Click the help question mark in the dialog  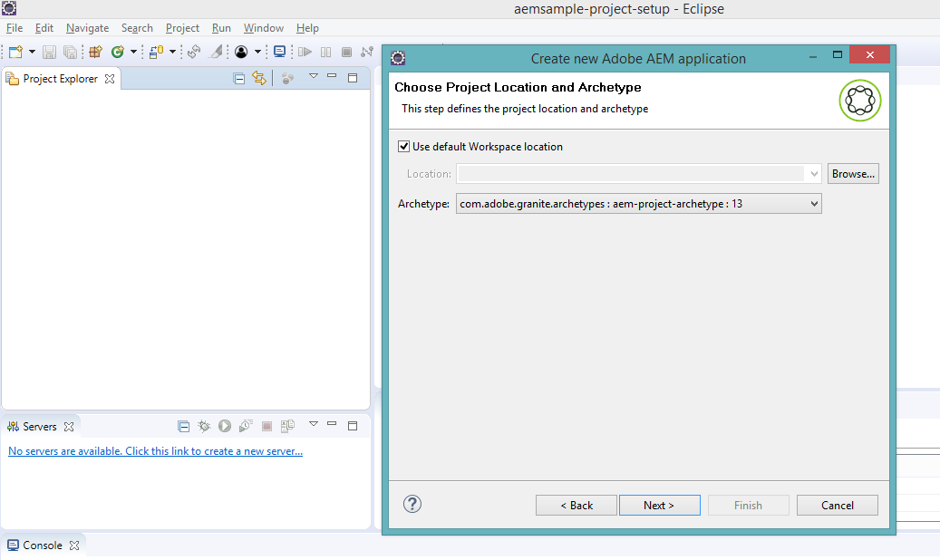[412, 504]
